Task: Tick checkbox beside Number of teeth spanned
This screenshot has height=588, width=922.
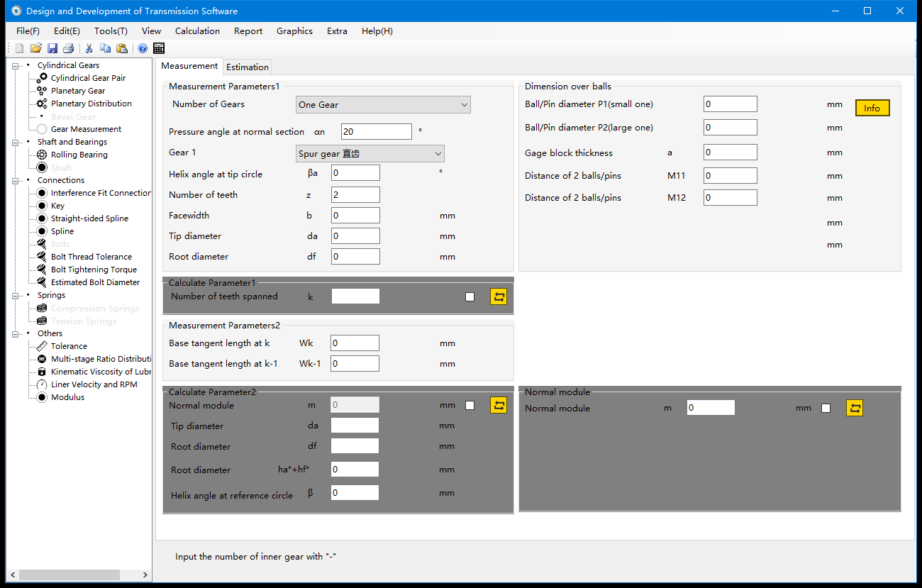Action: 470,296
